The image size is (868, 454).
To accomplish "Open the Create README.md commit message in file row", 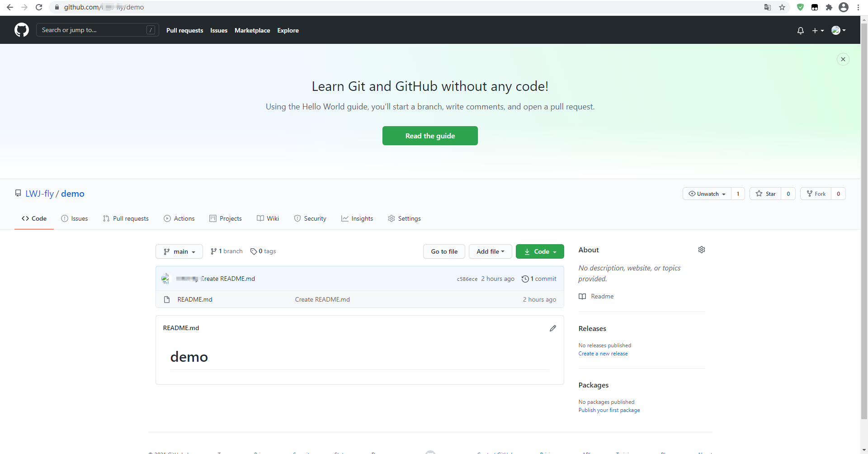I will point(322,299).
